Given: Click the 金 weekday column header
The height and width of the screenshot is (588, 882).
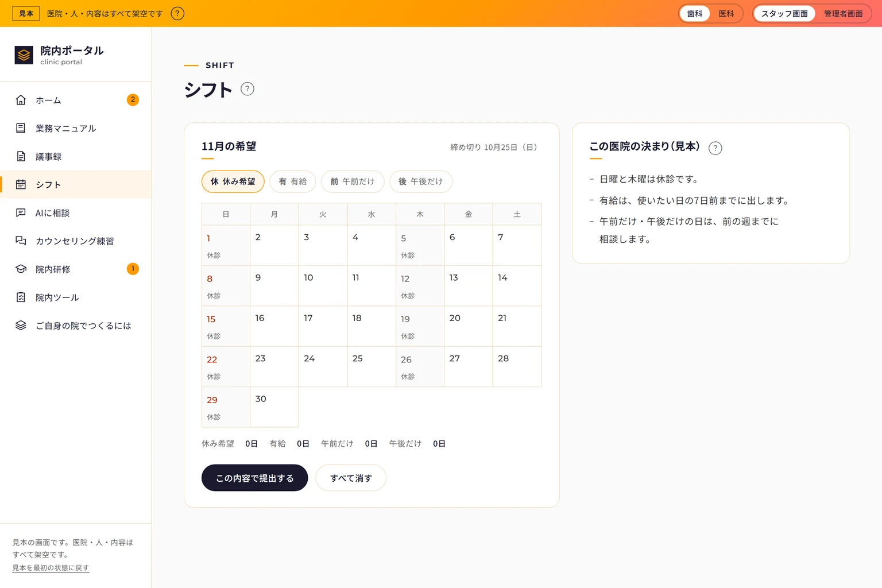Looking at the screenshot, I should [x=469, y=214].
